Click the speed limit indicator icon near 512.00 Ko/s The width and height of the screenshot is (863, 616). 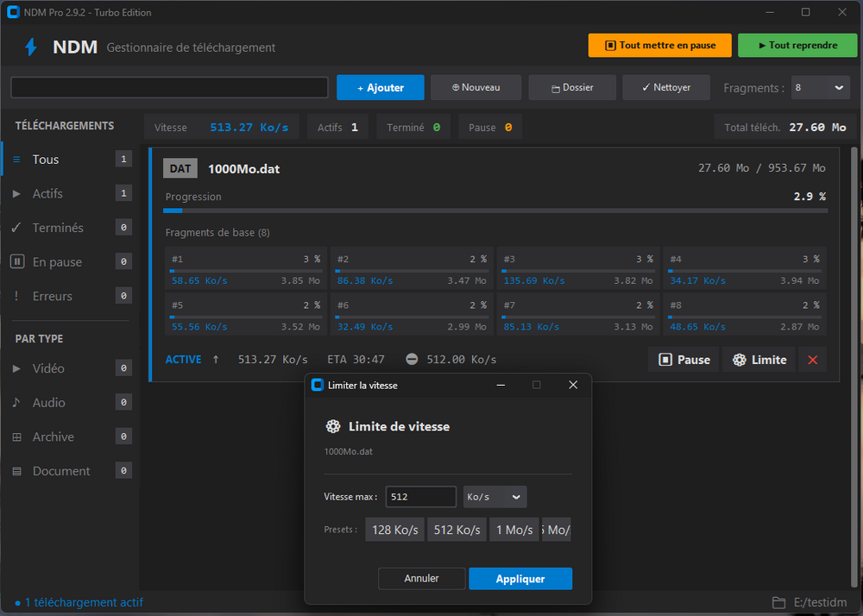tap(412, 359)
